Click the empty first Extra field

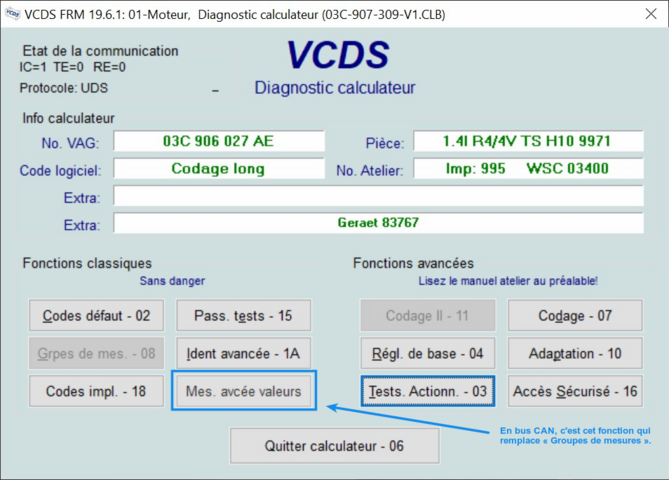(378, 196)
